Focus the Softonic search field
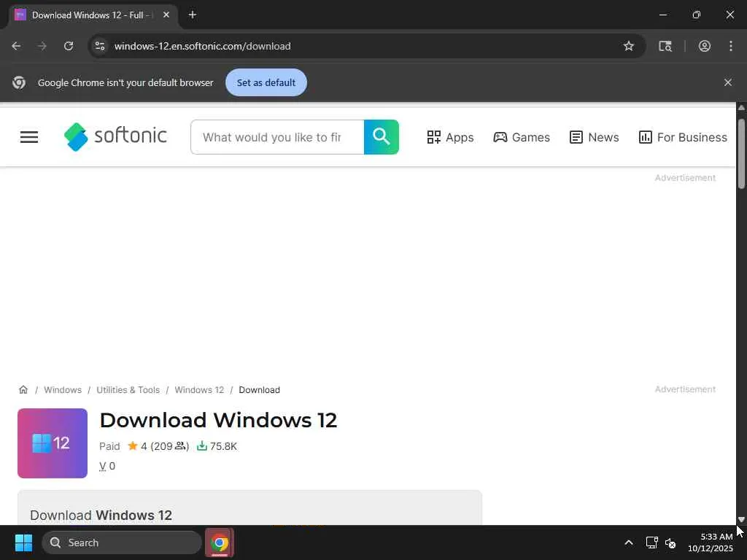Viewport: 747px width, 560px height. [x=277, y=137]
